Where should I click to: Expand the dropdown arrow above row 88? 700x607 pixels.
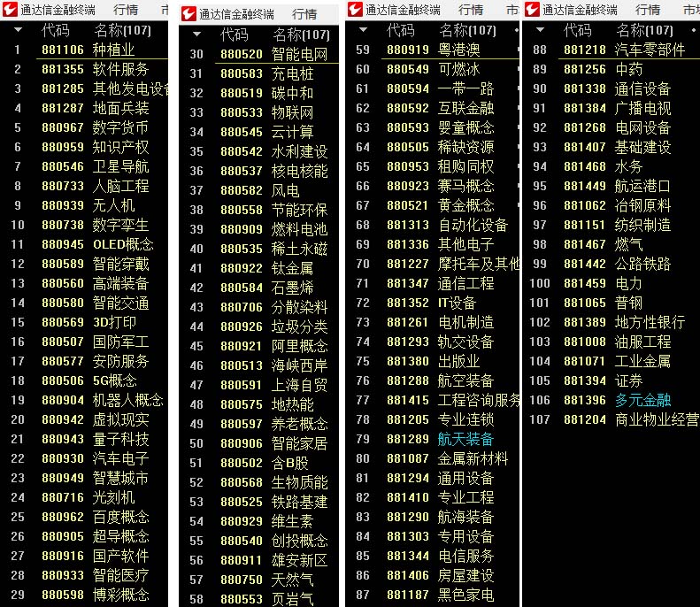pos(540,30)
